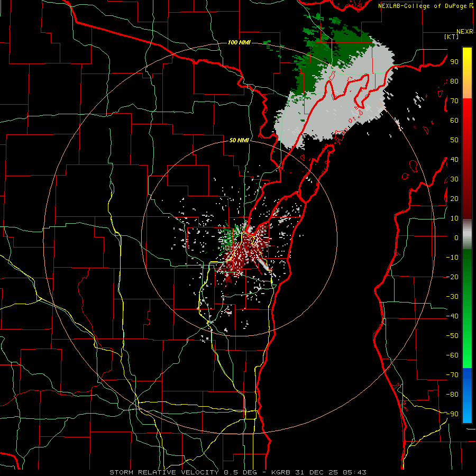The width and height of the screenshot is (476, 476).
Task: Click the positive "40" velocity scale value
Action: tap(454, 159)
